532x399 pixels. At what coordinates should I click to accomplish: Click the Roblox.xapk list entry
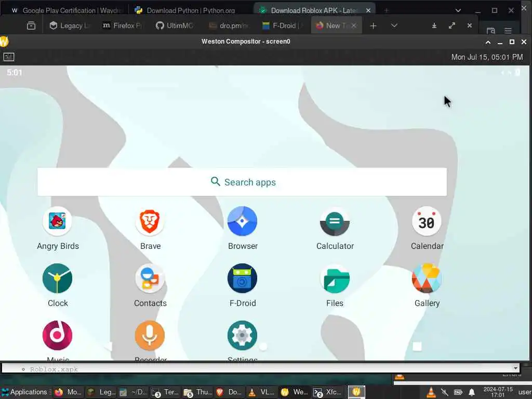click(54, 369)
